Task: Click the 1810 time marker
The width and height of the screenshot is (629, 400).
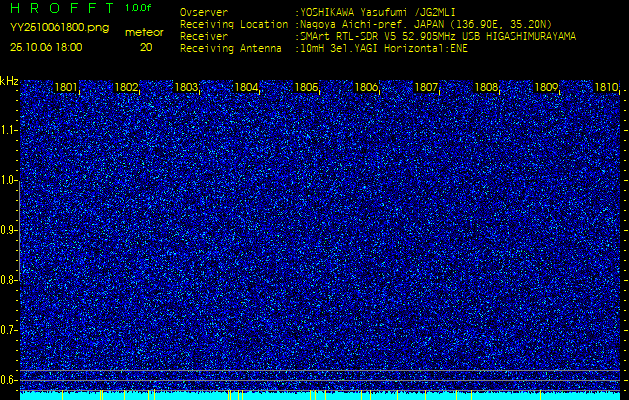Action: 606,87
